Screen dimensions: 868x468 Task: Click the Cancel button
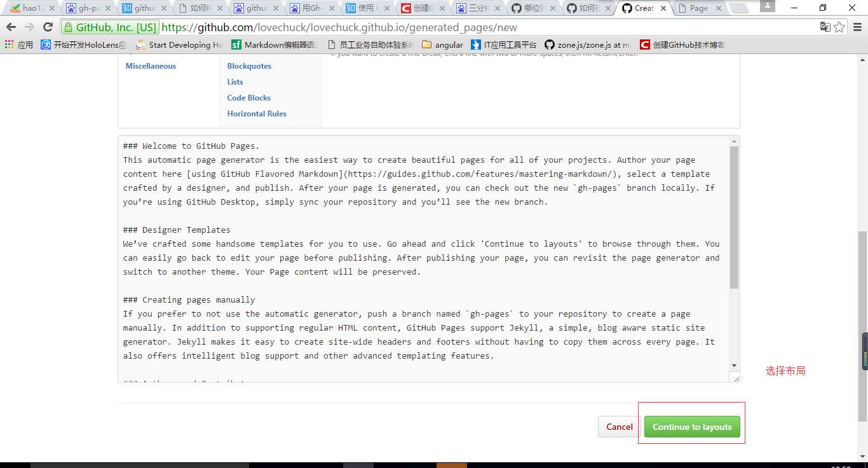pos(619,427)
